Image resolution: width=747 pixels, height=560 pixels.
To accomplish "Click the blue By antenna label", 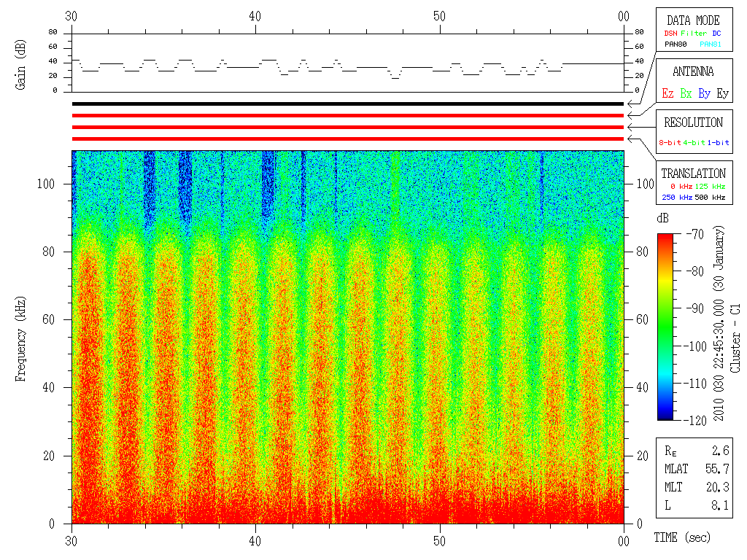I will tap(704, 93).
